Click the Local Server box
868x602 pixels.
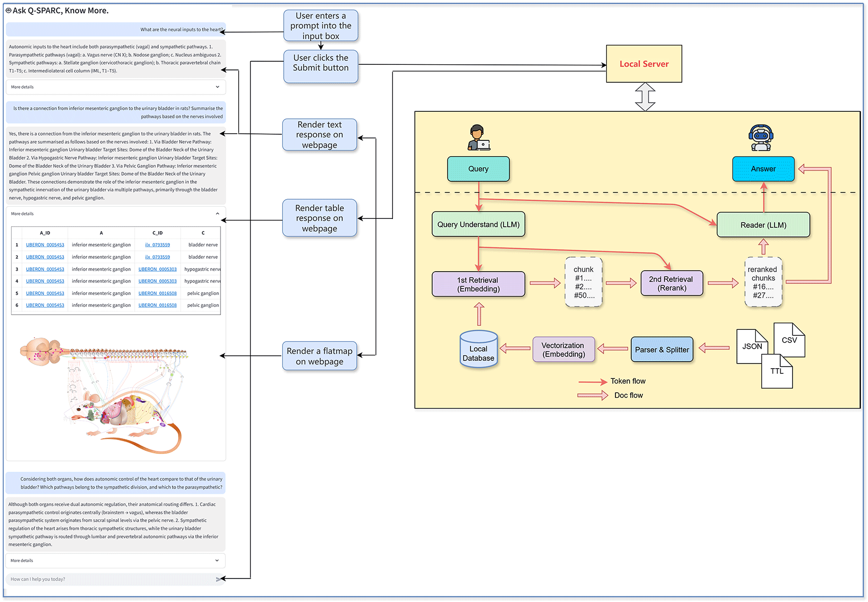644,64
